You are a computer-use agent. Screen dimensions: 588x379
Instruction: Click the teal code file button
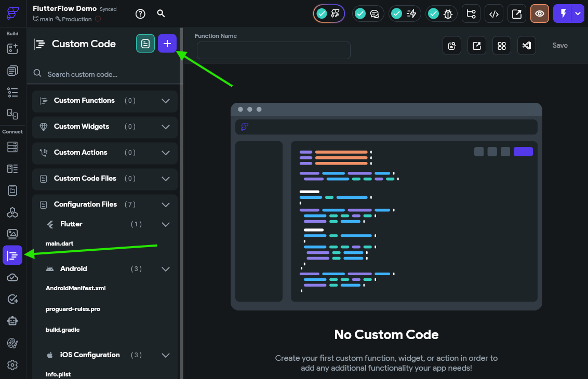point(145,44)
